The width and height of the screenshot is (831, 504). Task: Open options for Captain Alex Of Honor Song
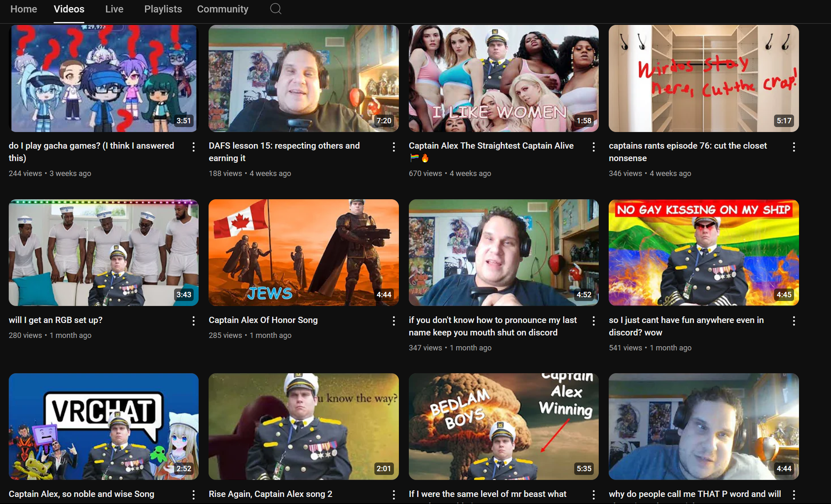pyautogui.click(x=394, y=321)
